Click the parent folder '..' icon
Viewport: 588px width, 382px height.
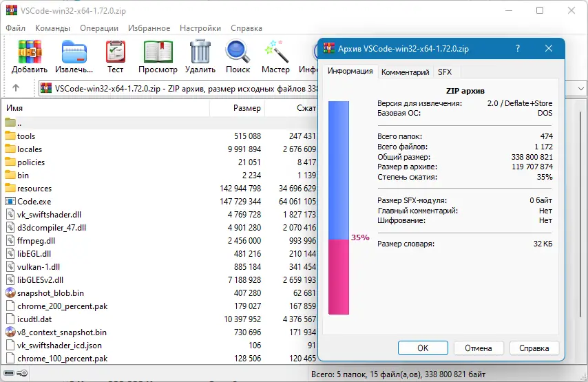tap(10, 123)
